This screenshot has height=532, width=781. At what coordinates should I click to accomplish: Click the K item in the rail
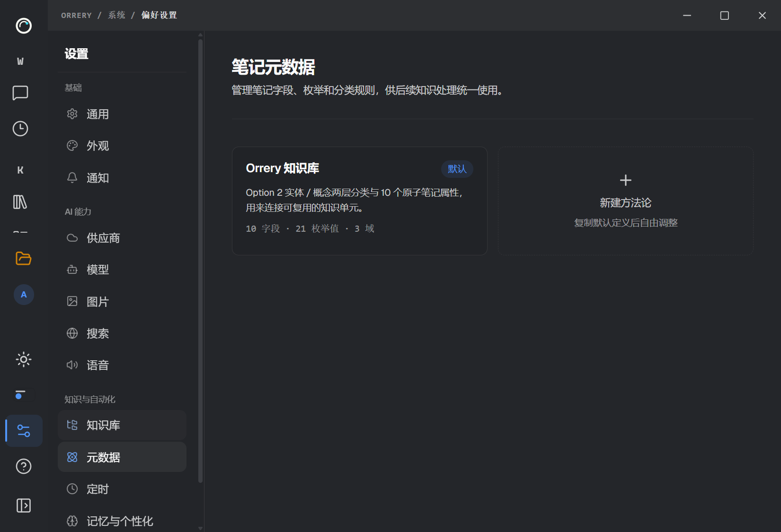20,170
